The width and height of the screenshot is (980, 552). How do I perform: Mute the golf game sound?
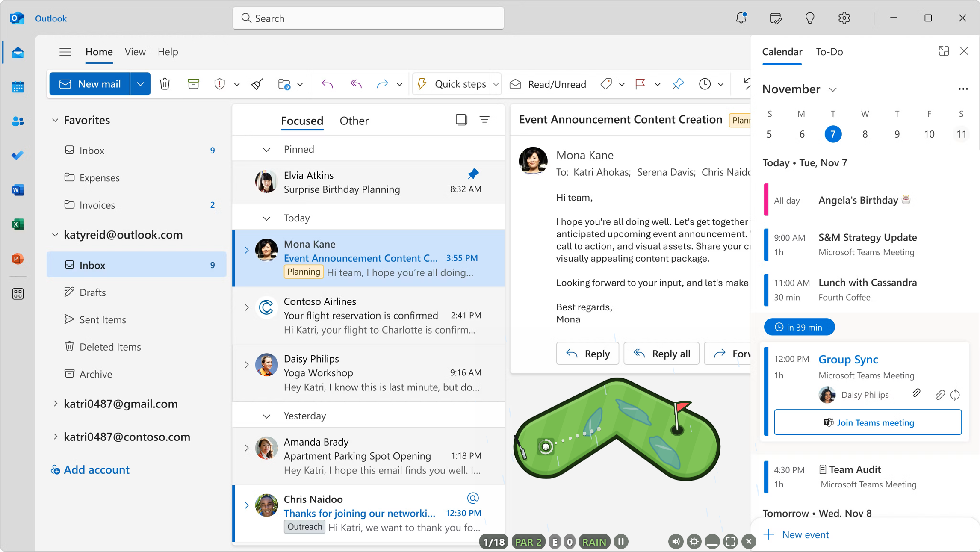point(676,542)
